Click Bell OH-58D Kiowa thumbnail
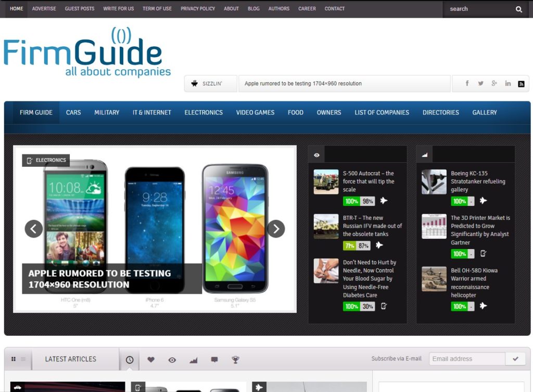 pos(434,279)
